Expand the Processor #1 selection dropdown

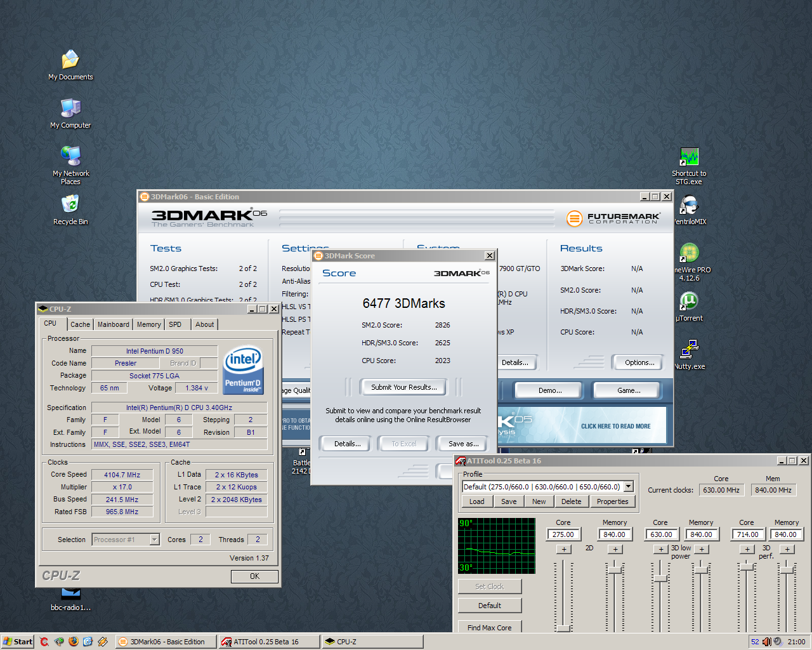pyautogui.click(x=154, y=540)
